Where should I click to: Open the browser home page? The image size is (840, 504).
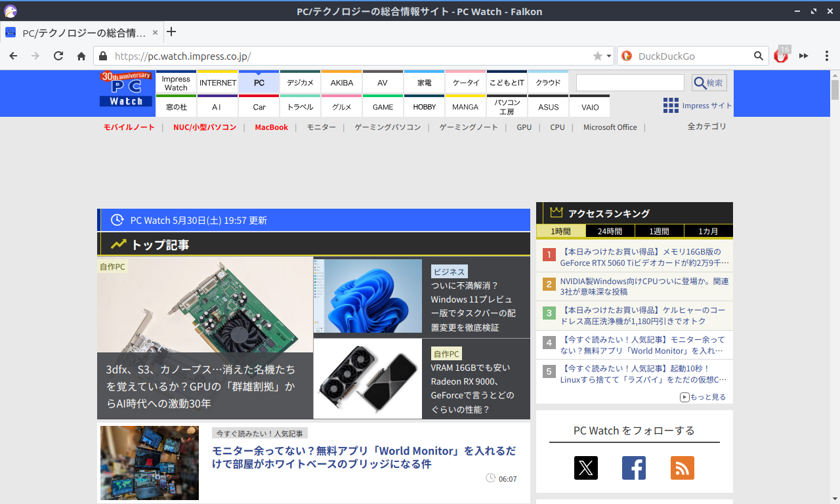click(x=81, y=56)
